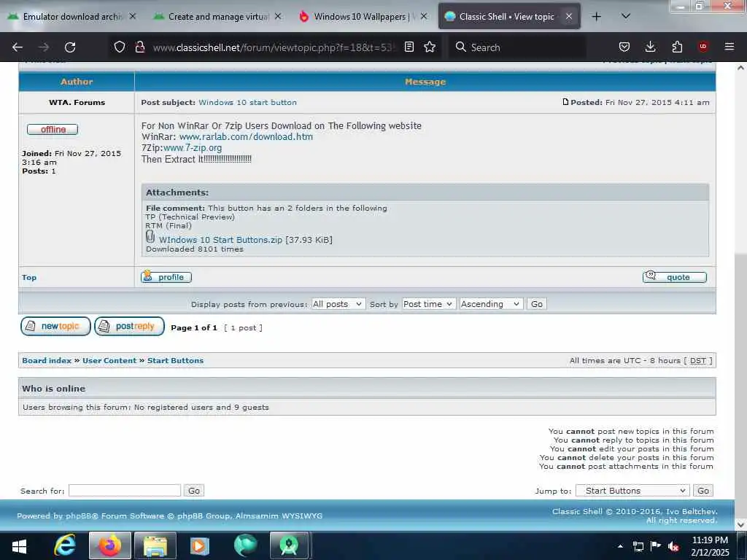Jump to Top of the page
This screenshot has width=747, height=560.
(x=29, y=277)
